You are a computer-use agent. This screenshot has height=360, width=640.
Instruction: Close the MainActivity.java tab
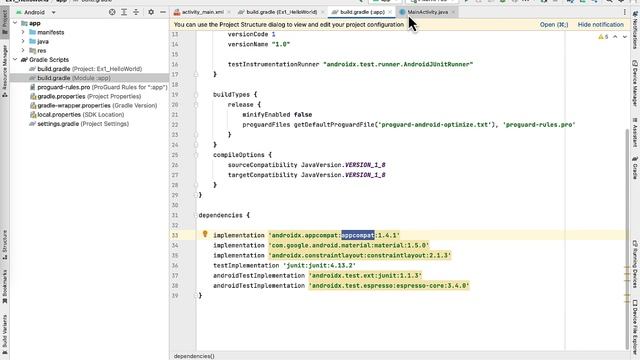[453, 12]
